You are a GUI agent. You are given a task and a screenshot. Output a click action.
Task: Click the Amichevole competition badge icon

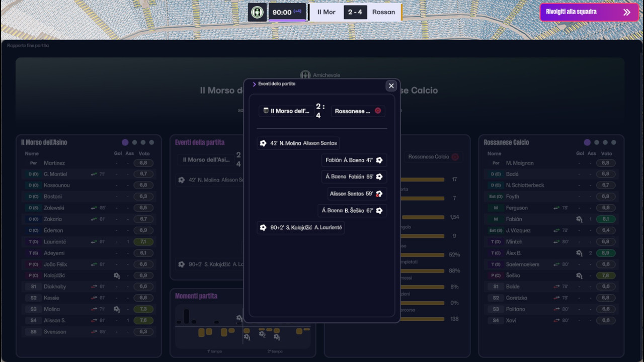tap(305, 75)
